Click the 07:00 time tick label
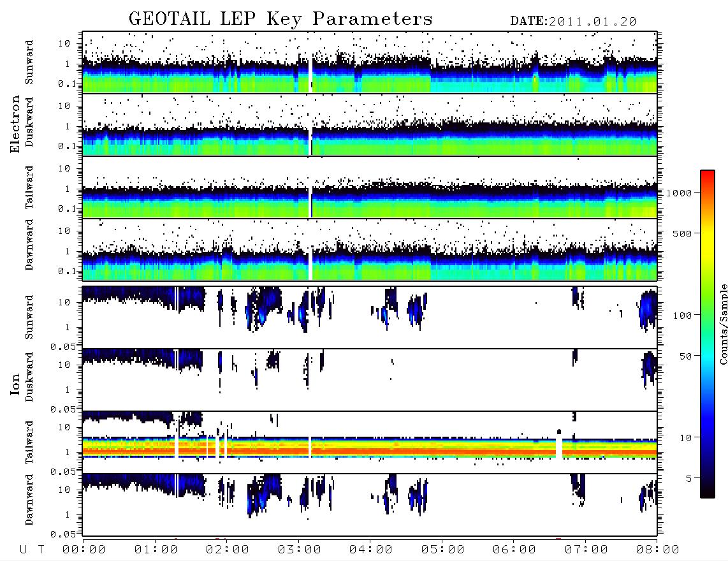This screenshot has height=561, width=728. (x=586, y=550)
